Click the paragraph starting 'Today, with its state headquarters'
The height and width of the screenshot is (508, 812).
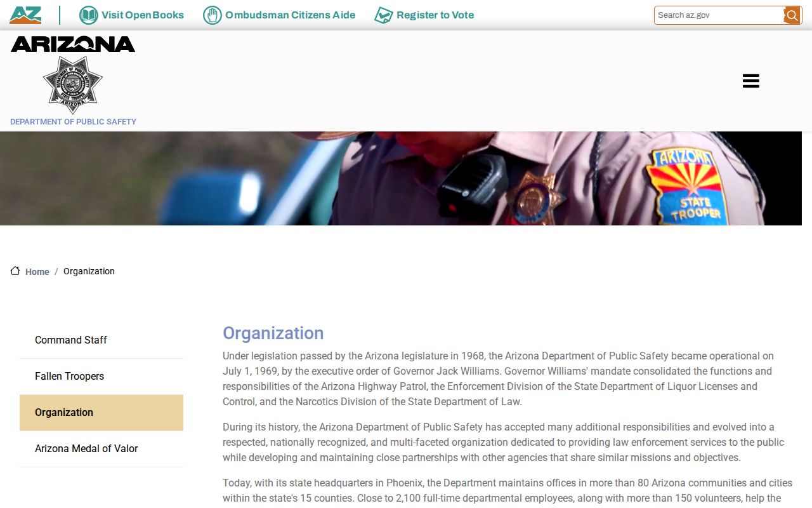[507, 491]
